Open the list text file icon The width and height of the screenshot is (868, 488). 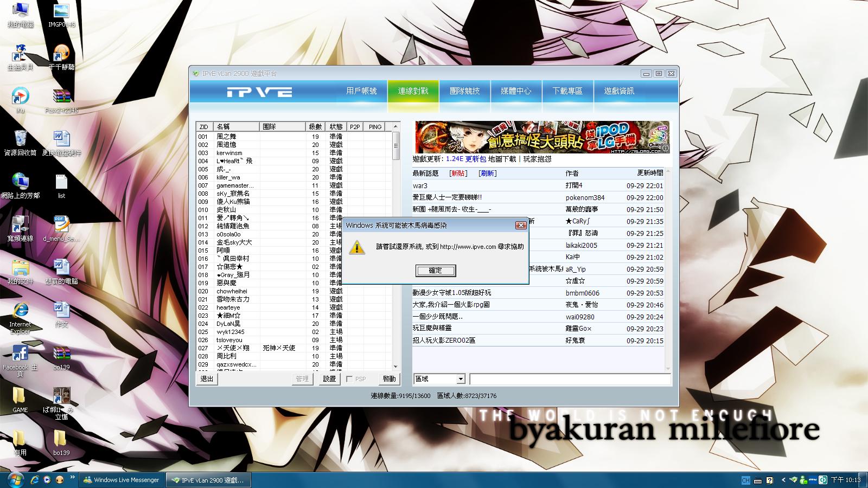pyautogui.click(x=61, y=185)
